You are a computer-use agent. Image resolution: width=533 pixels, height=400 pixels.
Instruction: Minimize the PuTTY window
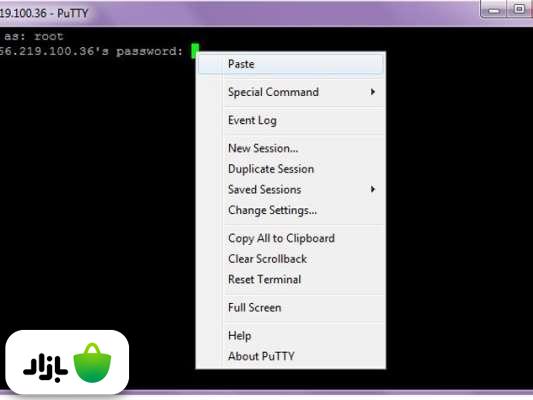click(494, 10)
